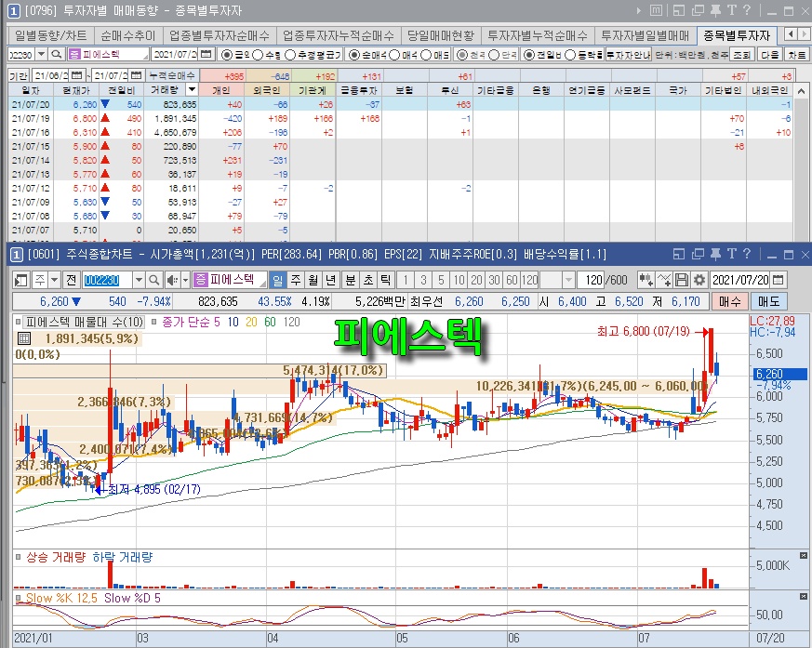Open the calendar picker beside 2021/07/2 date
The width and height of the screenshot is (812, 648).
(x=206, y=54)
